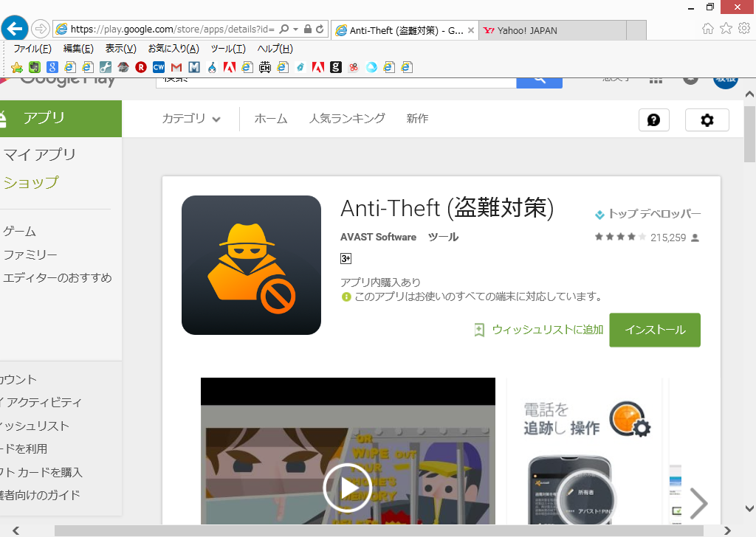Open the 電話を追跡し操作 screenshot thumbnail
756x537 pixels.
[x=585, y=451]
